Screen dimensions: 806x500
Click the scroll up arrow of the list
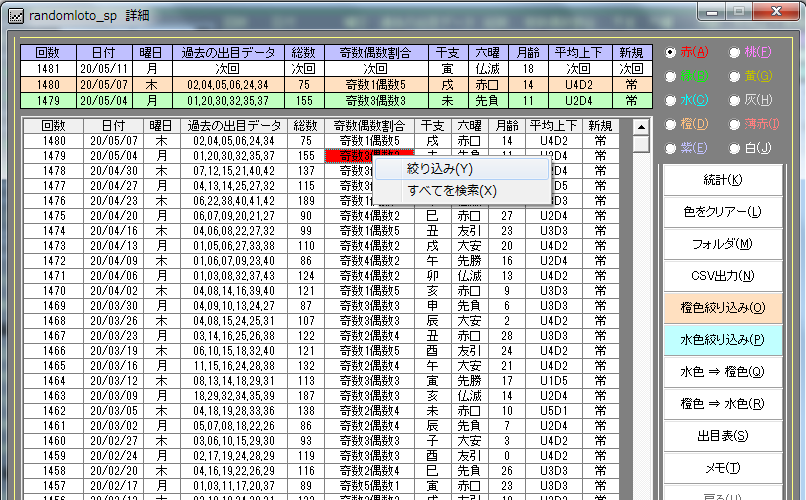click(641, 127)
